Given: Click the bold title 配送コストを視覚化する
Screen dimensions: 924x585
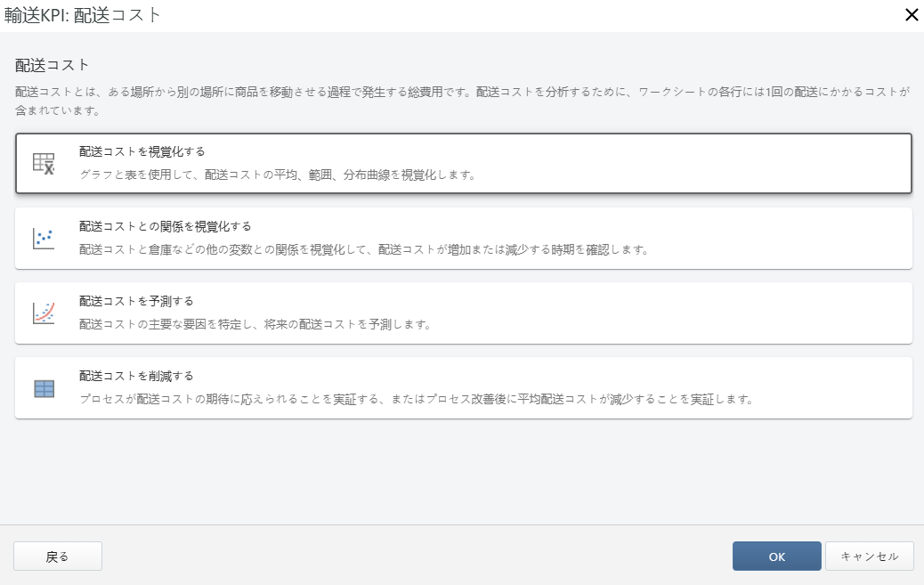Looking at the screenshot, I should 141,151.
